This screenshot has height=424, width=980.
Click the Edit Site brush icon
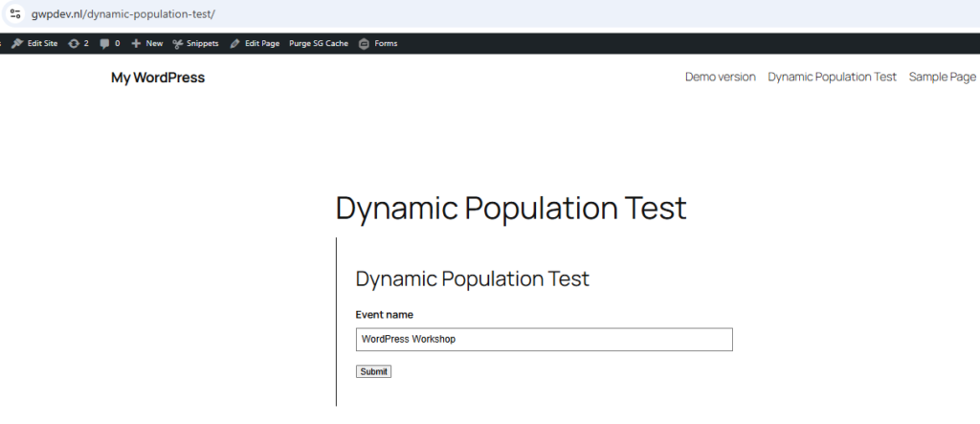[17, 43]
